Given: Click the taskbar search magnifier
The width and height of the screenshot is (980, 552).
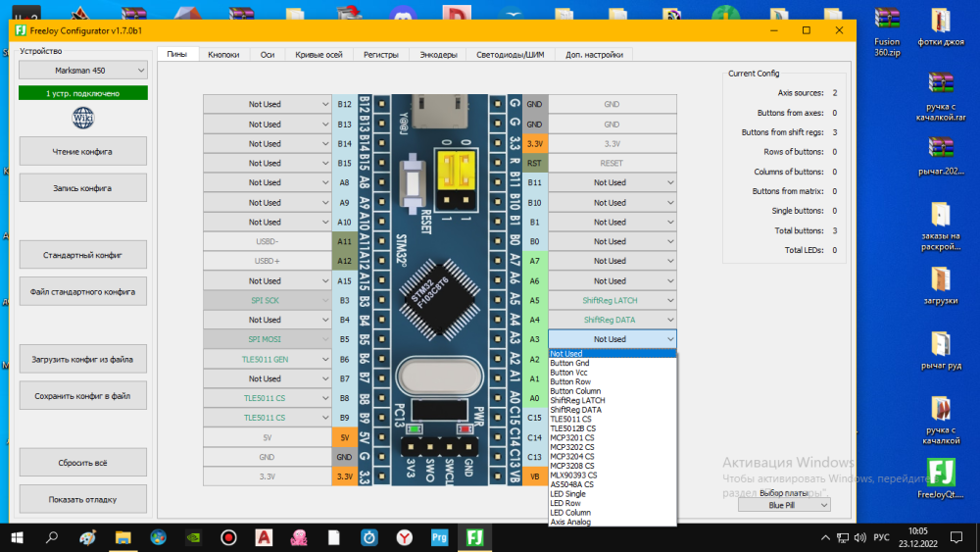Looking at the screenshot, I should (x=52, y=537).
